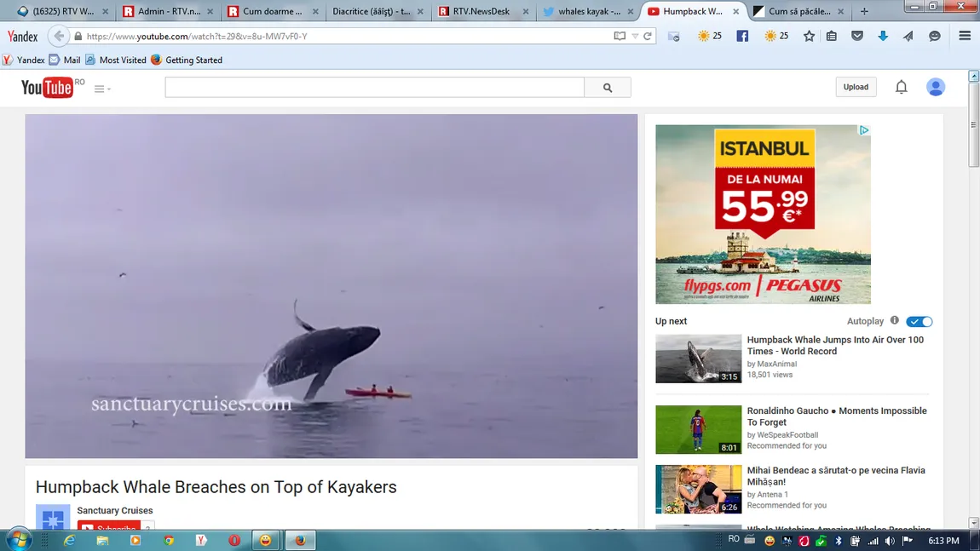
Task: Click the AdChoices icon on the Istanbul ad
Action: coord(864,130)
